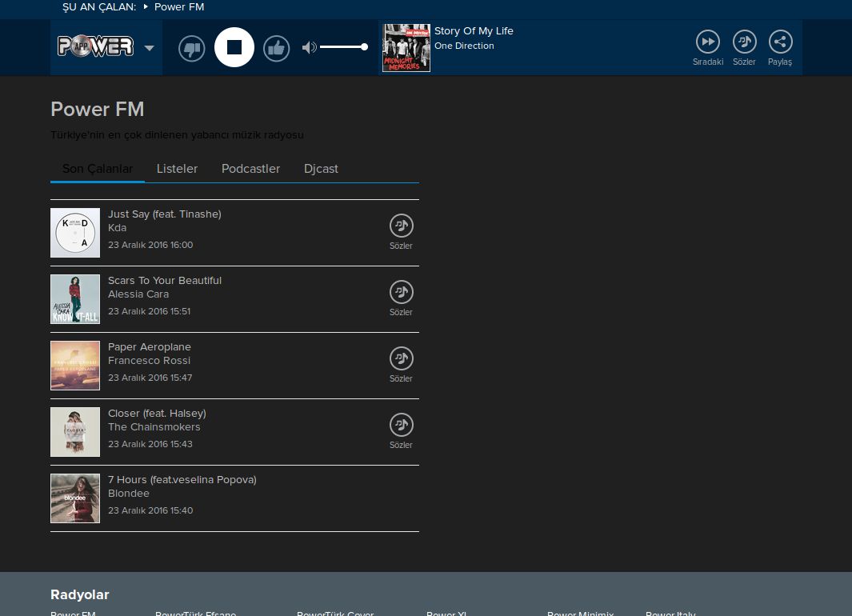Select the Son Çalanlar tab

[x=98, y=169]
